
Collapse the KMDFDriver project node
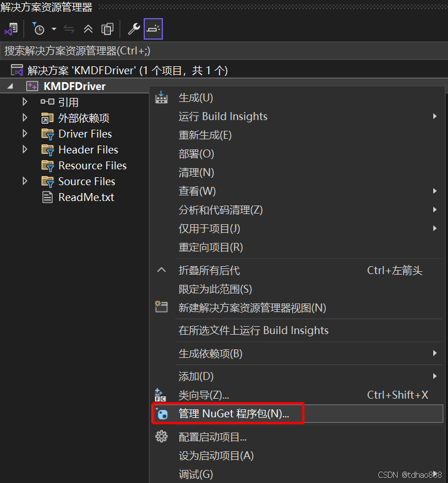pos(10,86)
